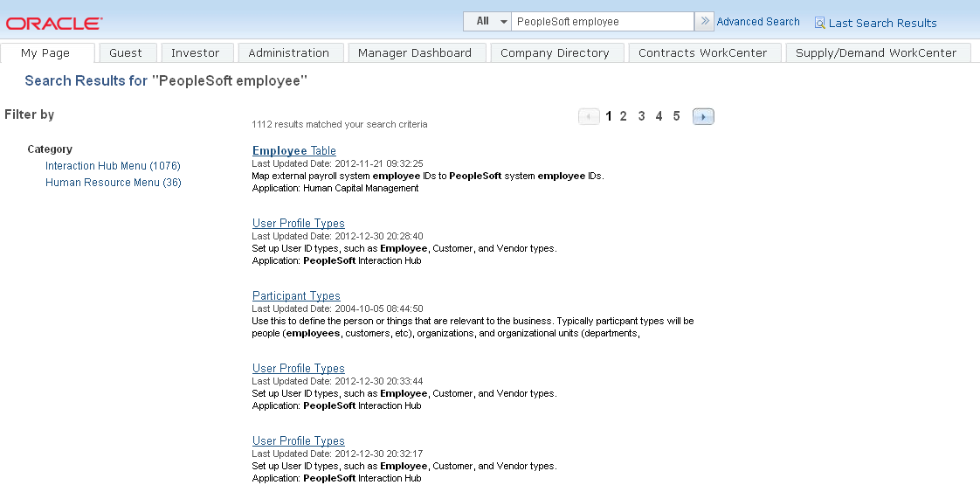
Task: Open Employee Table result
Action: click(x=294, y=150)
